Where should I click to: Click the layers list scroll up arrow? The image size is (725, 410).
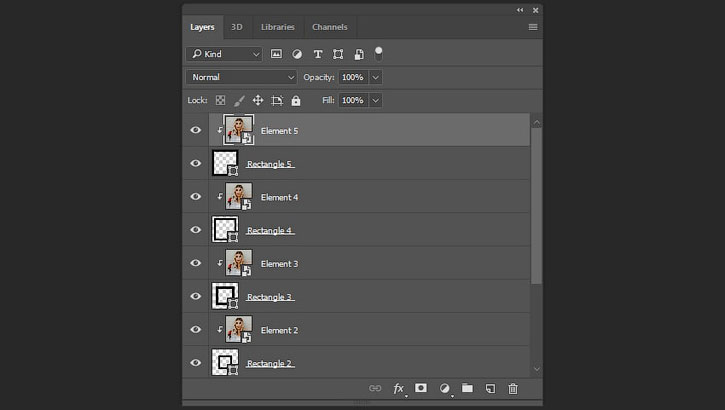click(536, 122)
